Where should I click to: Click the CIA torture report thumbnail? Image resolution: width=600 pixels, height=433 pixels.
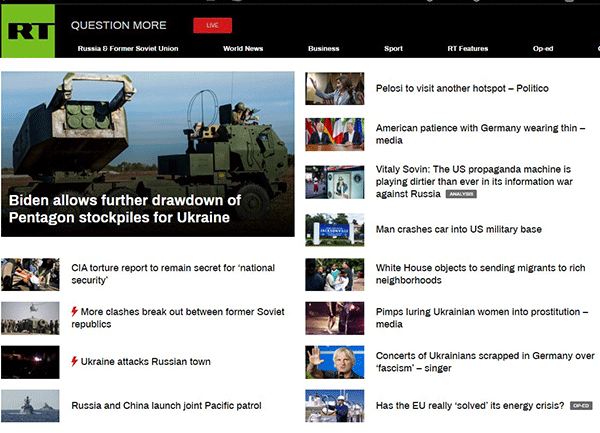coord(30,275)
